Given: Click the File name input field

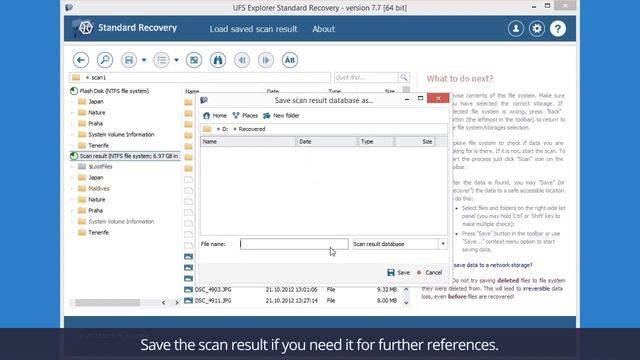Looking at the screenshot, I should (294, 244).
